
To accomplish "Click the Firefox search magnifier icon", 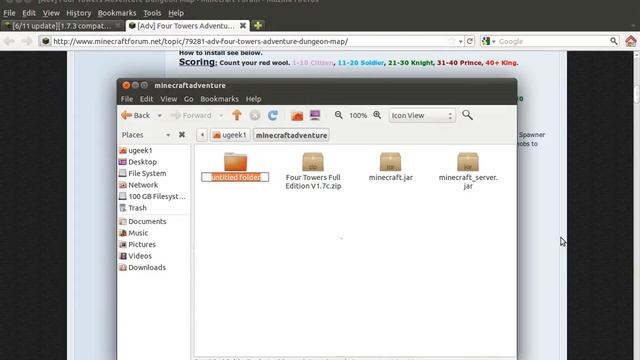I will point(613,41).
